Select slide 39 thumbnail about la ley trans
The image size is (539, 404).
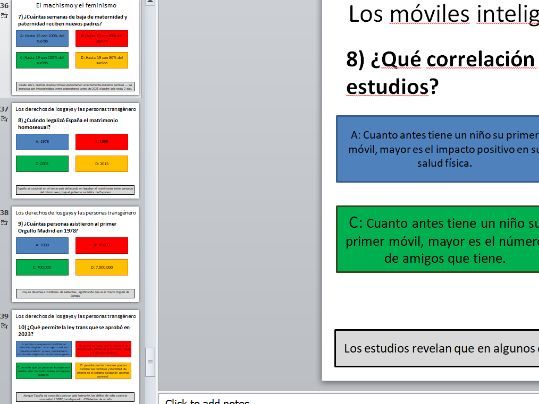[x=76, y=357]
